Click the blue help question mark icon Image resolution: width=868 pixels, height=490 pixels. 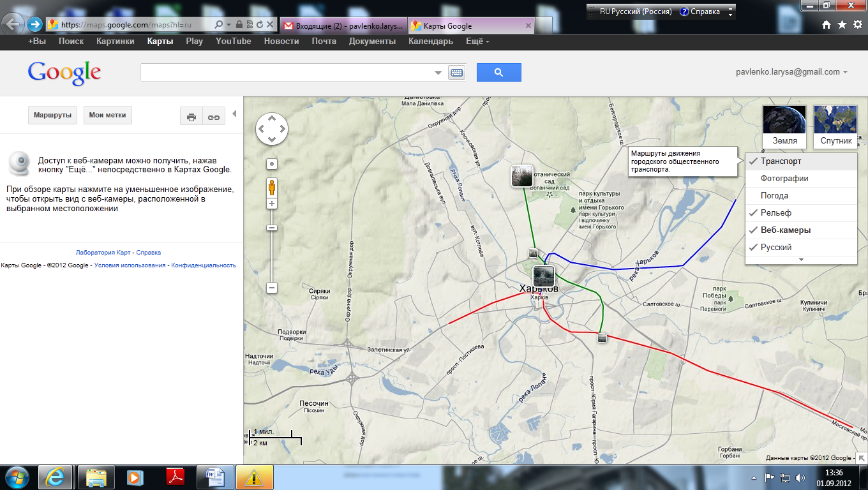[x=684, y=11]
